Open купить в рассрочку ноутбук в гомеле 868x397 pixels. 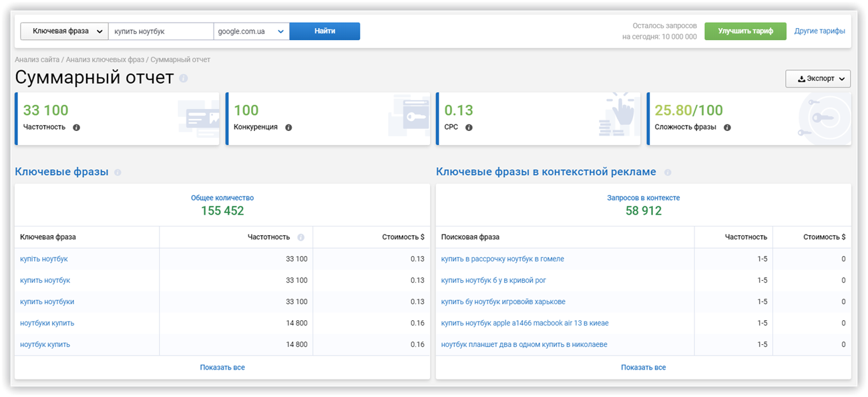(x=503, y=259)
